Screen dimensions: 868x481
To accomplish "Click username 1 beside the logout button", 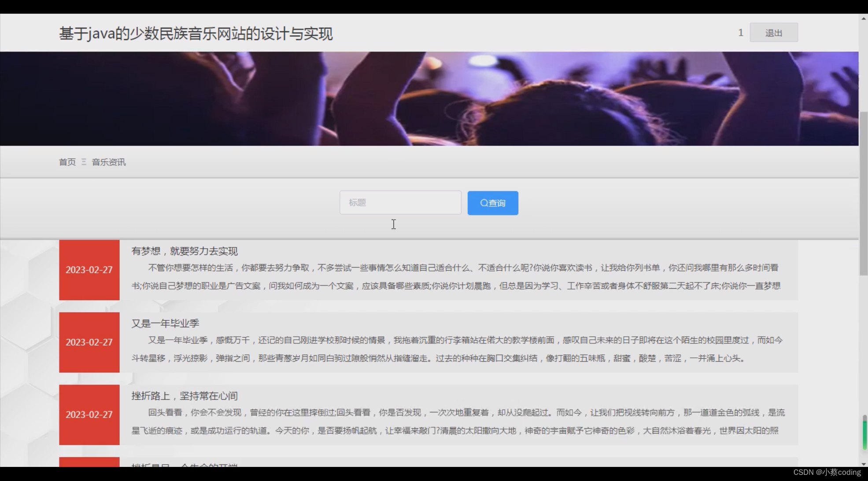I will pyautogui.click(x=740, y=33).
